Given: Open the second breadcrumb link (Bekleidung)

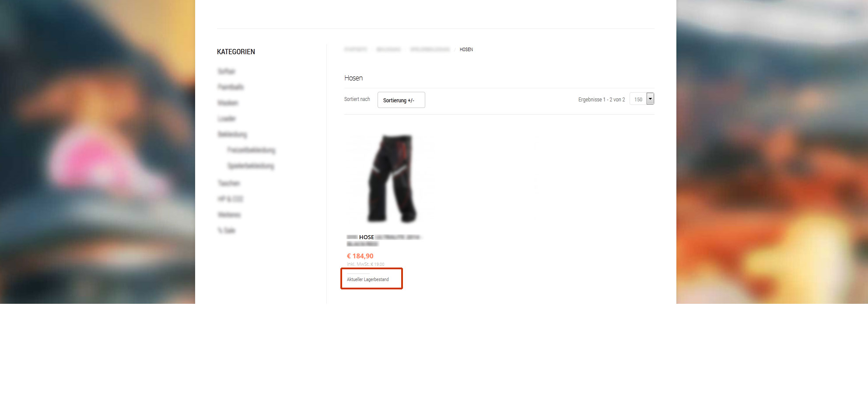Looking at the screenshot, I should (x=388, y=49).
